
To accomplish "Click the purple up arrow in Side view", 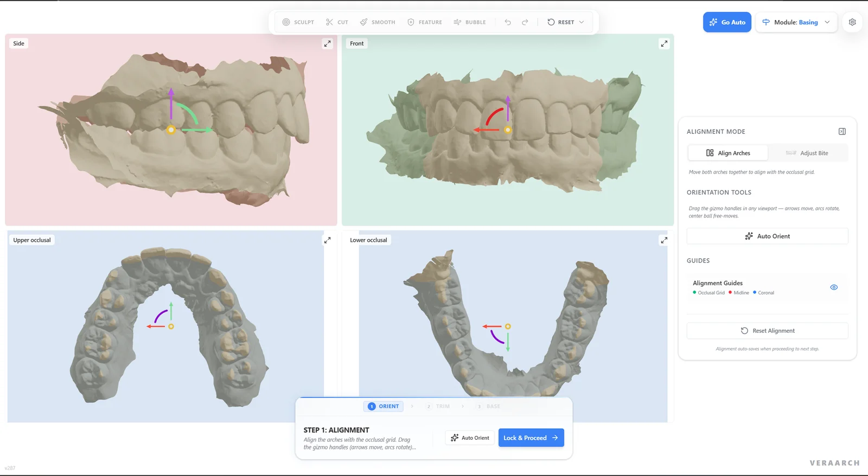I will 171,104.
